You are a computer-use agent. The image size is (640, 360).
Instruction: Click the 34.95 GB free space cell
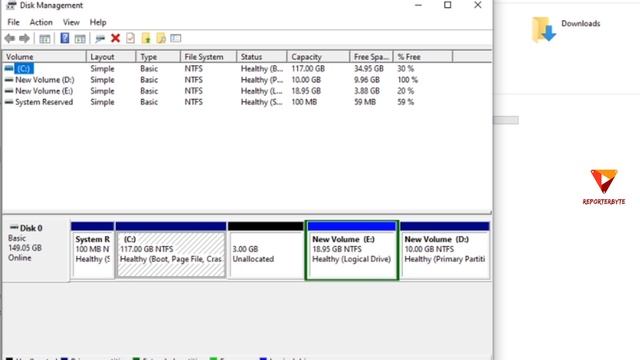(369, 69)
